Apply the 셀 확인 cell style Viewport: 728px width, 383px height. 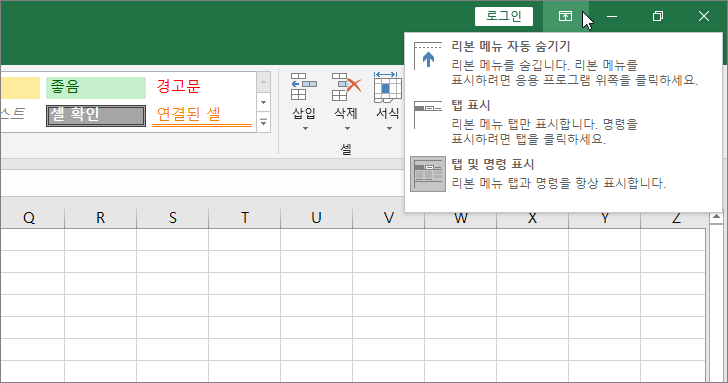tap(96, 116)
